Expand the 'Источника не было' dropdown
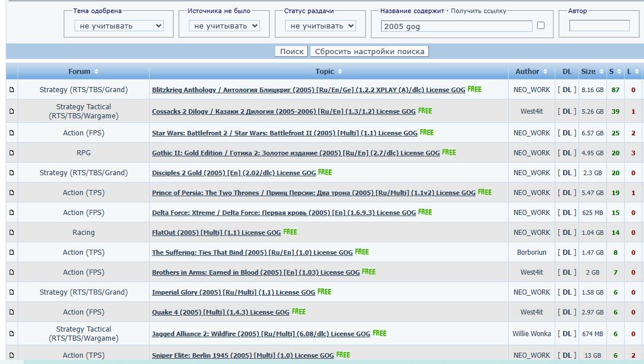 (224, 26)
